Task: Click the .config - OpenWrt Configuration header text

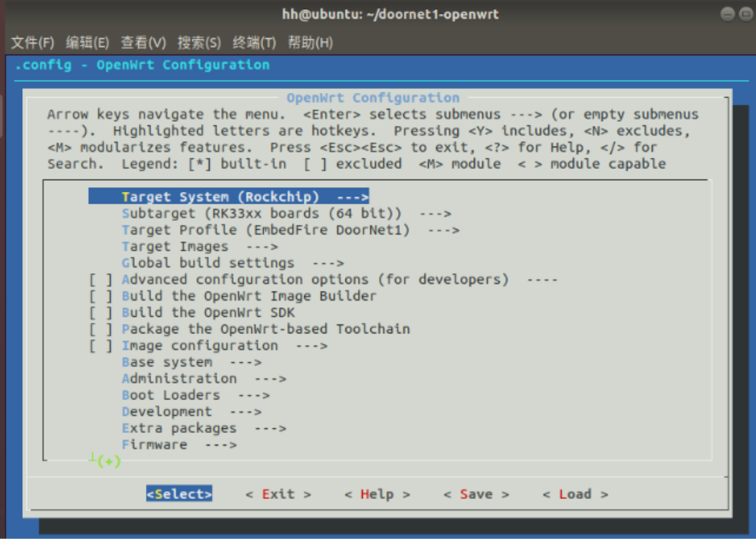Action: 142,65
